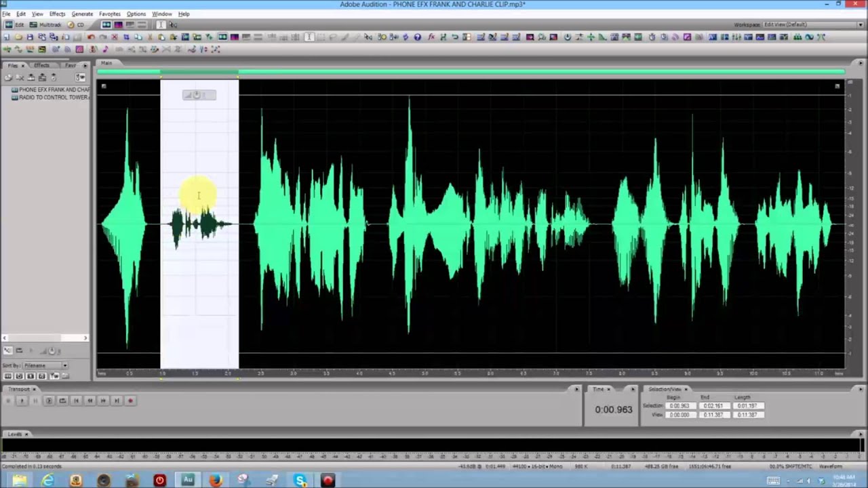Cut selection with scissors icon
Viewport: 868px width, 488px height.
150,37
